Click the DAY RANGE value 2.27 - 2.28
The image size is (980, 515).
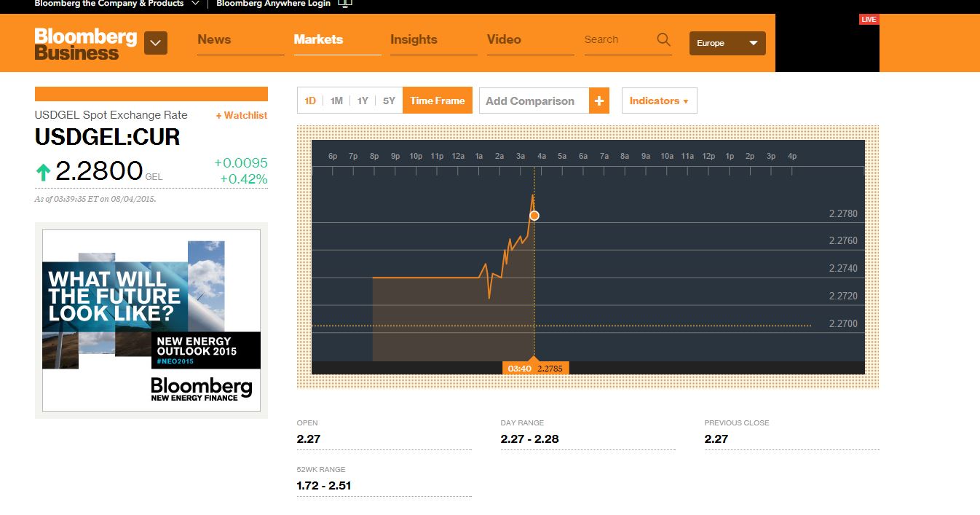coord(530,439)
